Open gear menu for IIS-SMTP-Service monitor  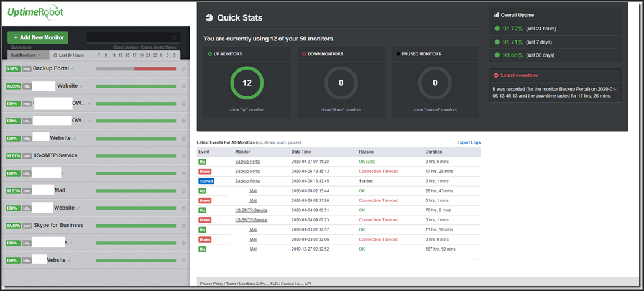pyautogui.click(x=183, y=156)
